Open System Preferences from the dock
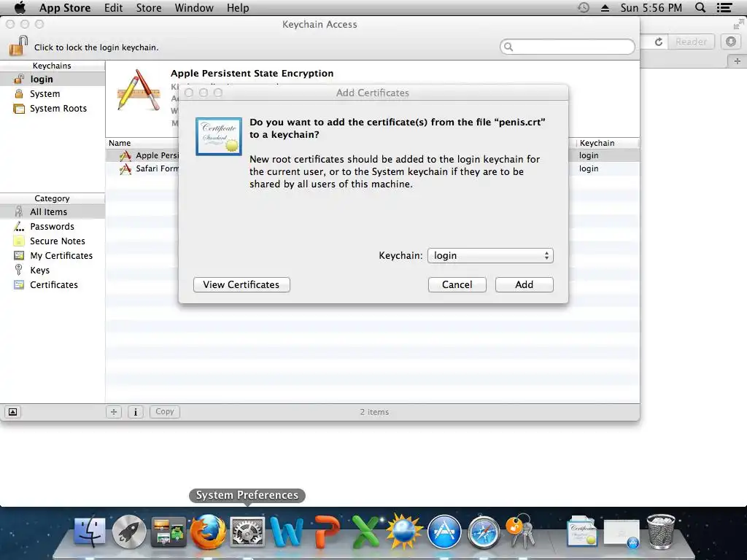The image size is (747, 560). [x=247, y=531]
